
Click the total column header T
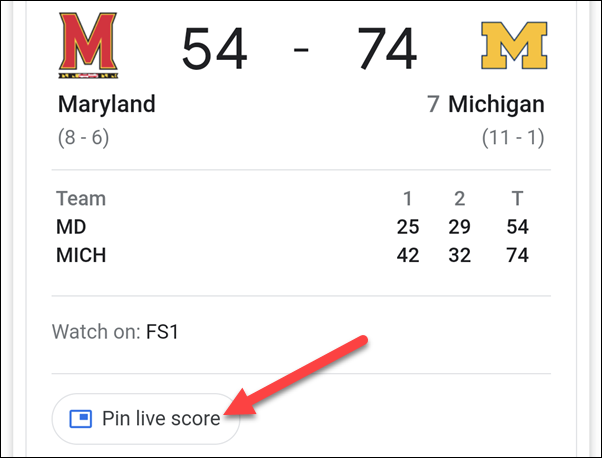[x=517, y=198]
